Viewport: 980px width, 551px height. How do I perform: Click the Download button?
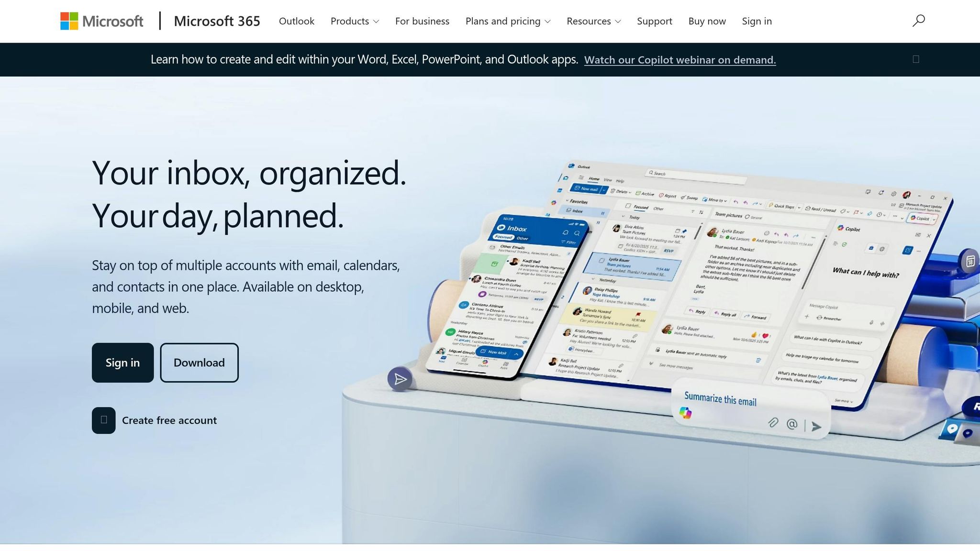click(x=199, y=363)
